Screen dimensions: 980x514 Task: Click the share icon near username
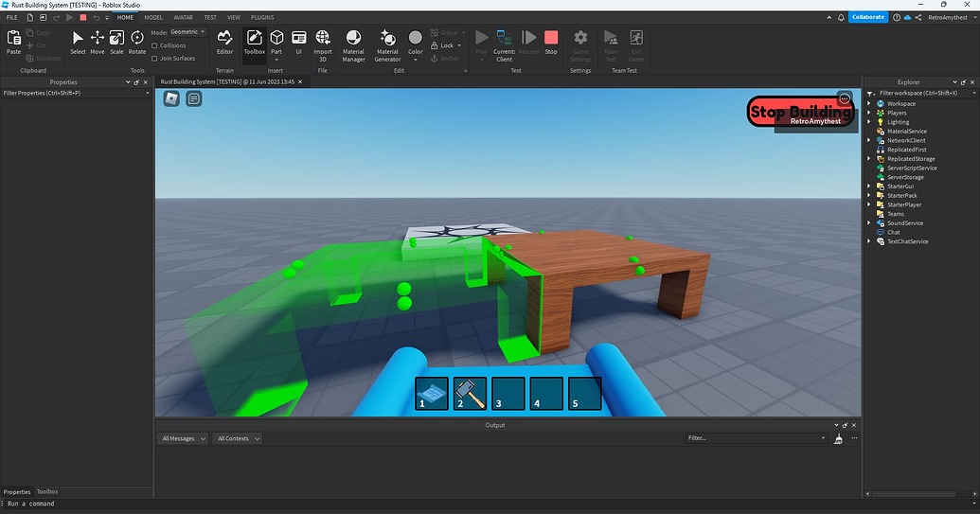coord(918,17)
